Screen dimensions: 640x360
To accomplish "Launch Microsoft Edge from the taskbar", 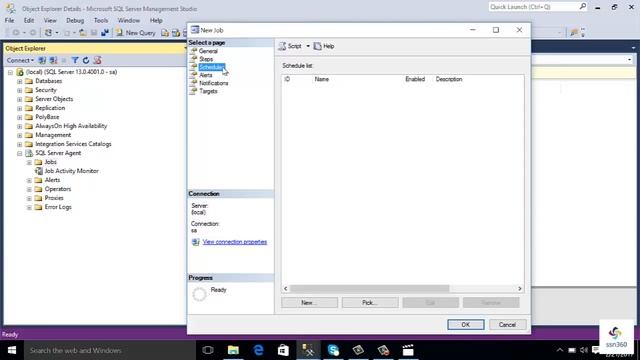I will [258, 350].
